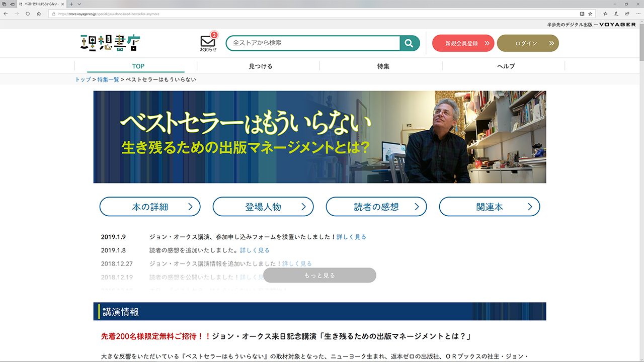Open the tabs you've set aside icon
Image resolution: width=644 pixels, height=362 pixels.
(x=5, y=4)
